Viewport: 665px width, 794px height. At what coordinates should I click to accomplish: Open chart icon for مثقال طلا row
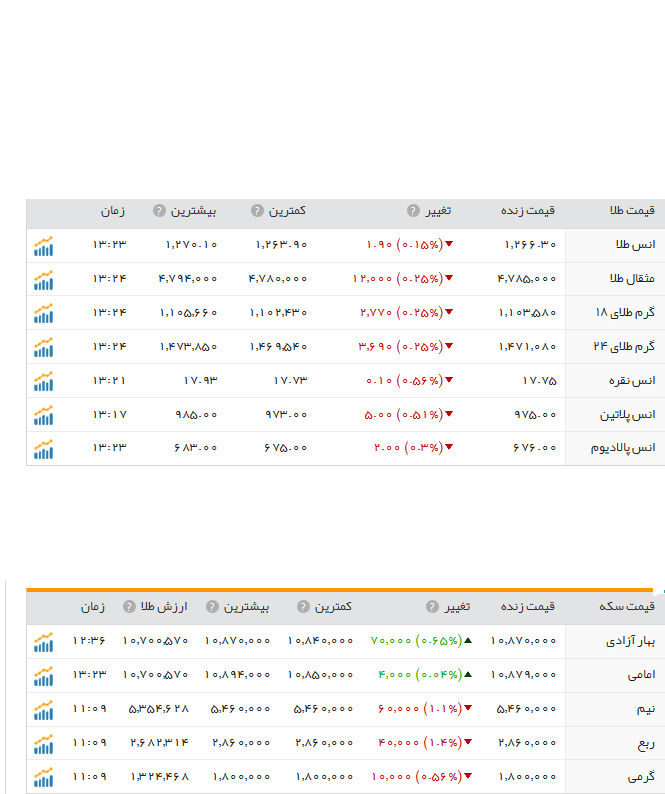pos(44,280)
